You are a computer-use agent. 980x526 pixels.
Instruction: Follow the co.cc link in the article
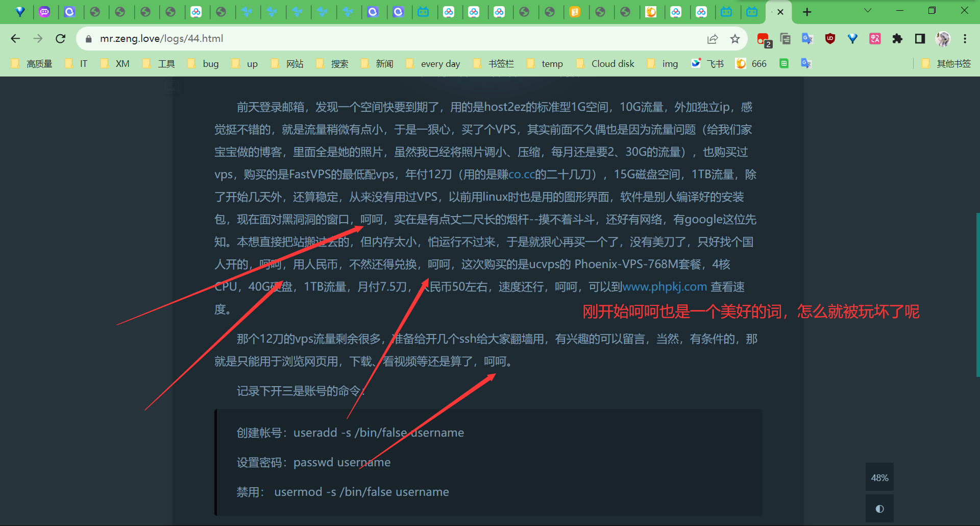pos(522,175)
